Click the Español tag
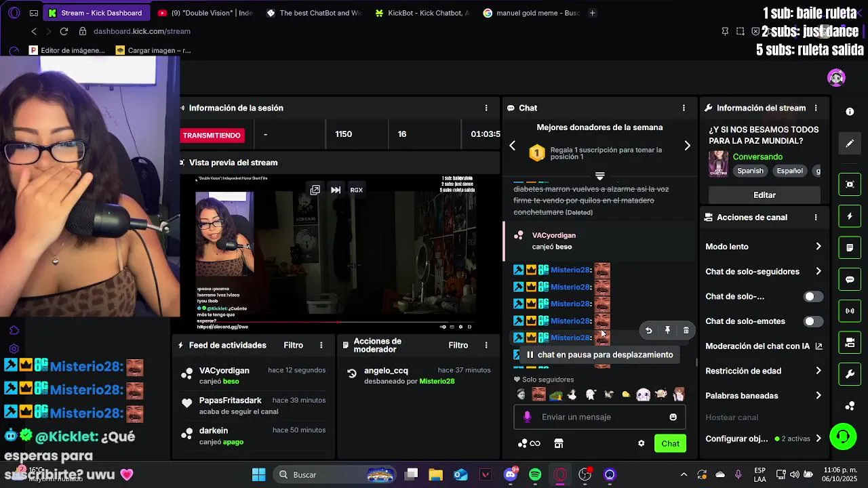 pos(789,171)
